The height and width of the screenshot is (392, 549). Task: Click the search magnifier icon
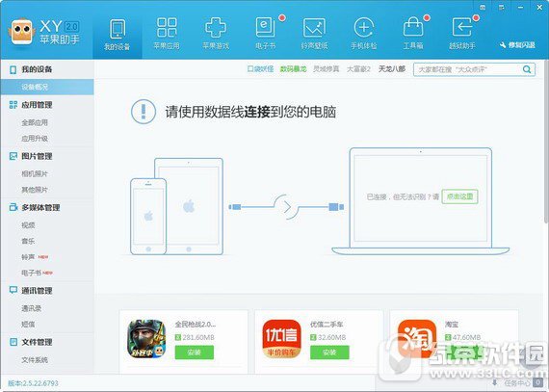click(x=527, y=69)
